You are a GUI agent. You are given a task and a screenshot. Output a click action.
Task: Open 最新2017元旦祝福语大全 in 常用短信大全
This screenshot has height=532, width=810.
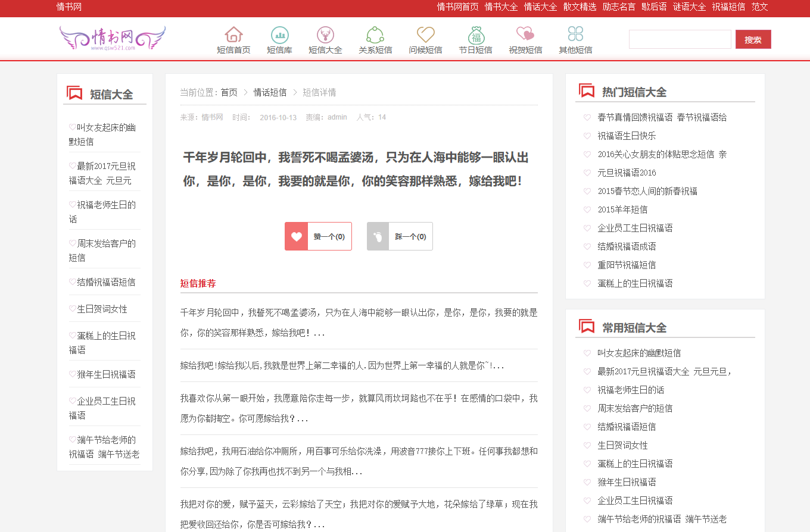pos(665,372)
